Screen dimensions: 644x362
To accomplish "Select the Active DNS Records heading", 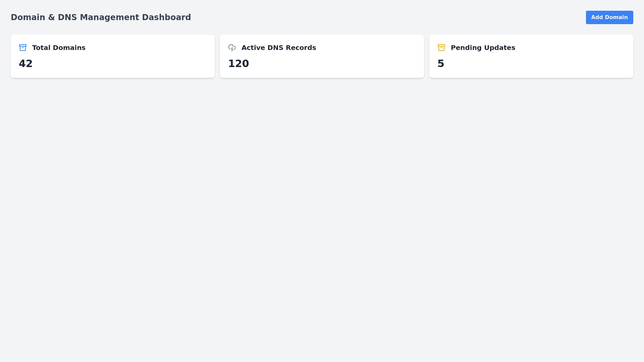I will [278, 48].
